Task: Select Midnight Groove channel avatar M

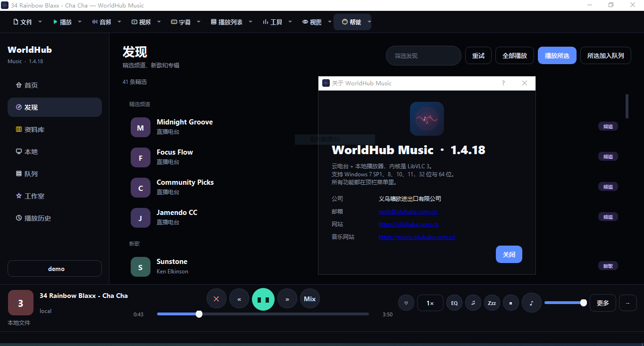Action: click(141, 128)
